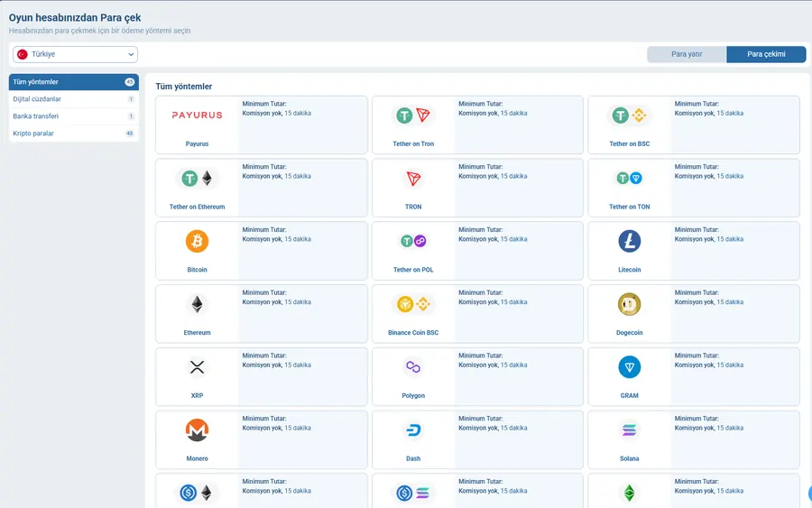The height and width of the screenshot is (508, 812).
Task: Click the Bitcoin label text
Action: 197,270
